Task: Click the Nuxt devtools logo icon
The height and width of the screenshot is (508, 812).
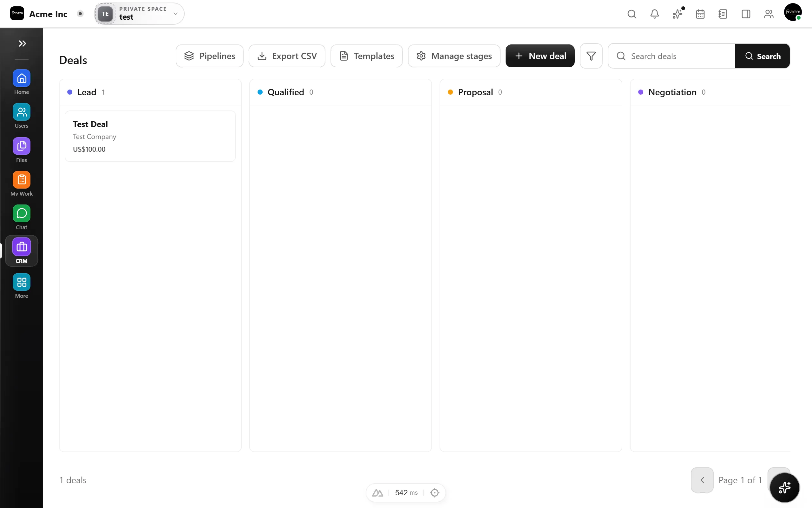Action: [x=377, y=492]
